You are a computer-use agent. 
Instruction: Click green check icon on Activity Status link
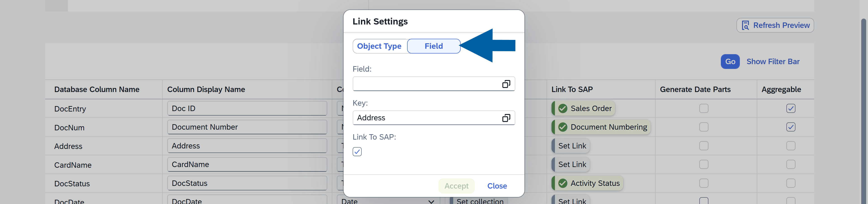click(562, 183)
